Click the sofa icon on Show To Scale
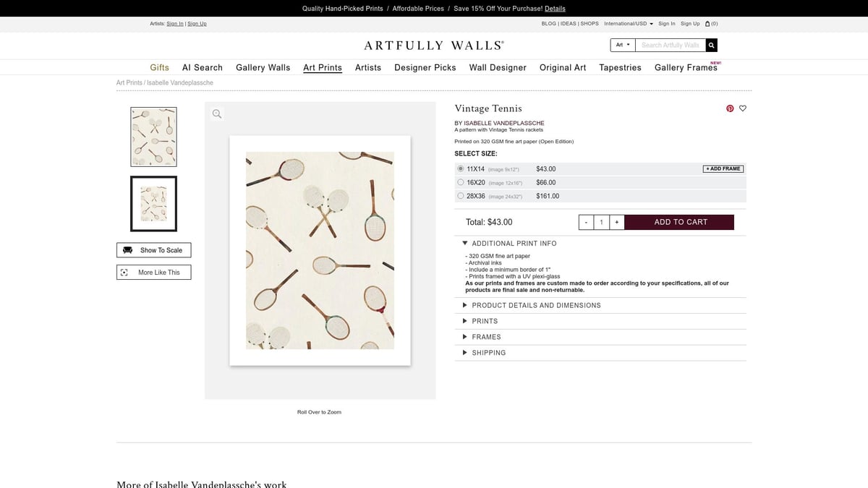This screenshot has height=488, width=868. pos(127,249)
